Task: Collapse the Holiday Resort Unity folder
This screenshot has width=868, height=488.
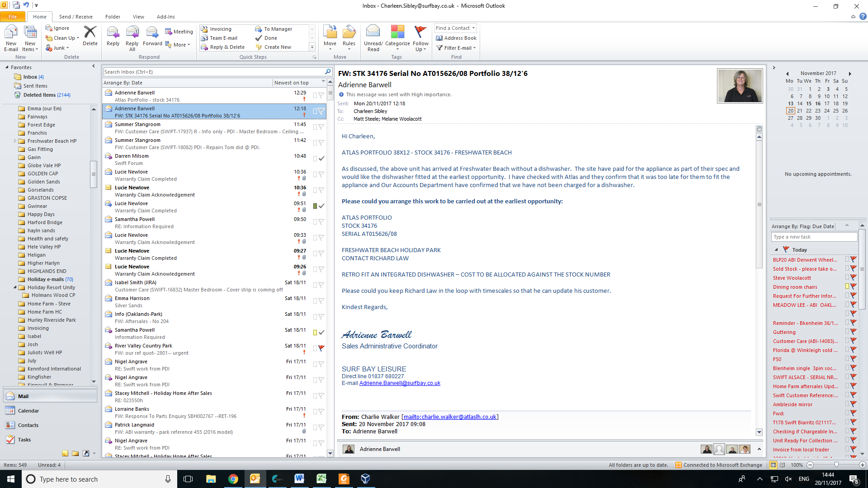Action: coord(15,287)
